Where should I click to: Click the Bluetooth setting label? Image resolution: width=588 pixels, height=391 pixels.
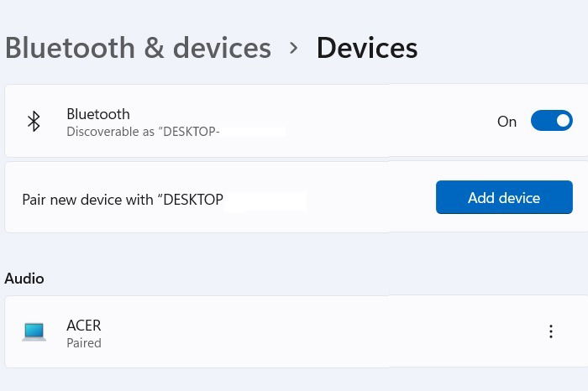(98, 114)
